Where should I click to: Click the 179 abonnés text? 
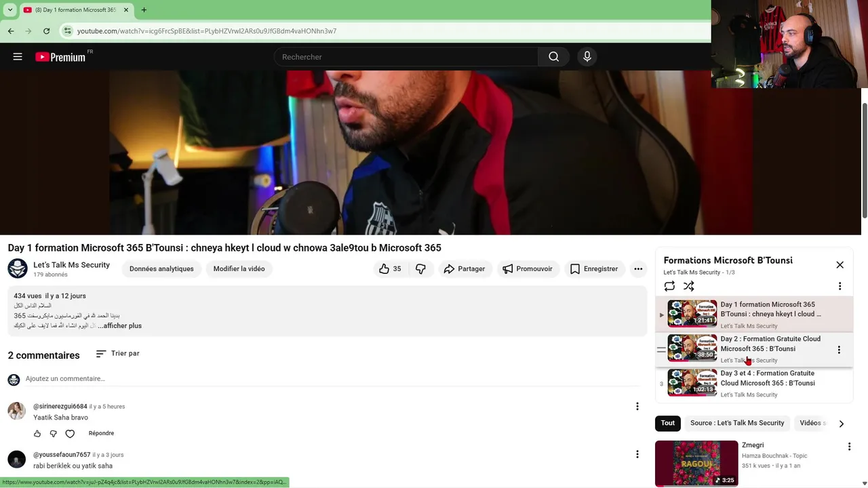pyautogui.click(x=50, y=275)
